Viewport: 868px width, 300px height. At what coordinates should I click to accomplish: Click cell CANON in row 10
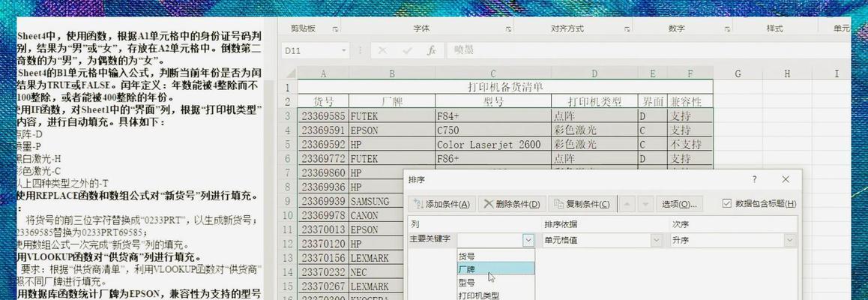[x=376, y=215]
